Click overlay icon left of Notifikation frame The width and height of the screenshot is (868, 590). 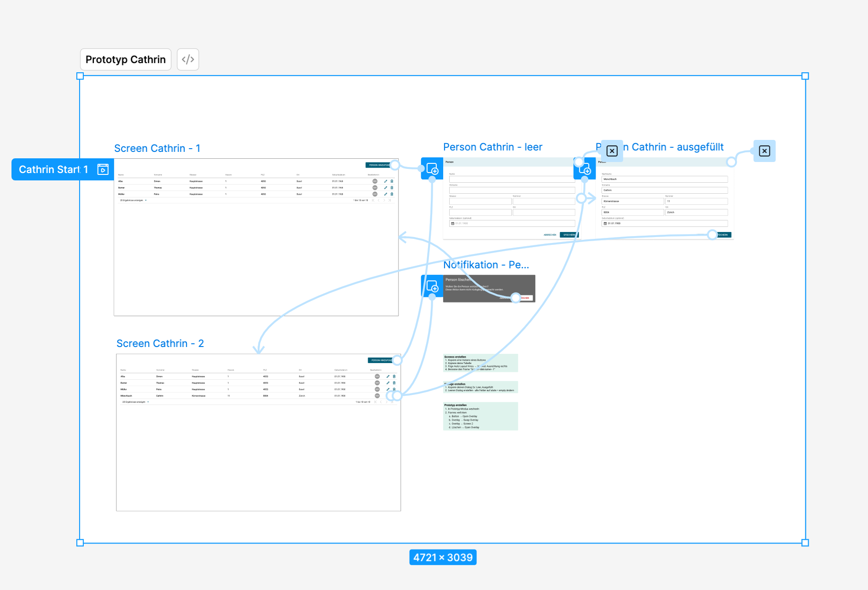tap(432, 286)
